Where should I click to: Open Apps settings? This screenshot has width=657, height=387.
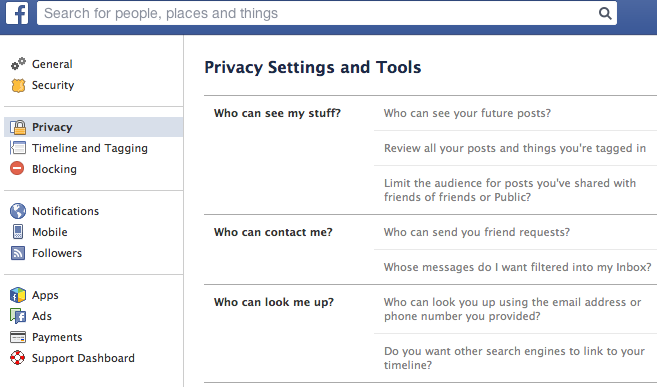(45, 295)
